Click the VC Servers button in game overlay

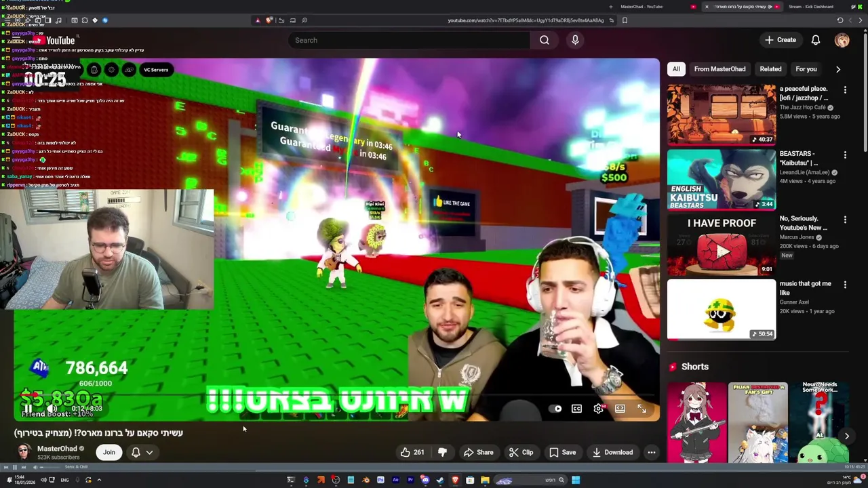coord(155,69)
